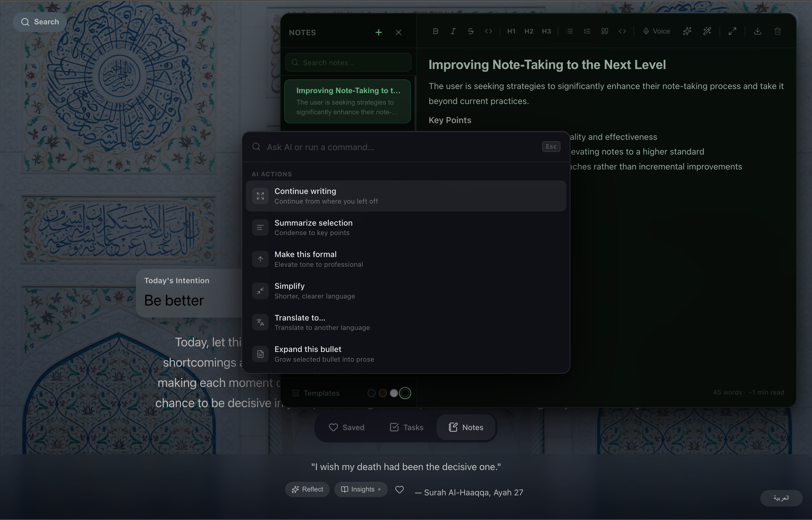Select the brown theme color swatch
This screenshot has height=520, width=812.
pos(383,393)
